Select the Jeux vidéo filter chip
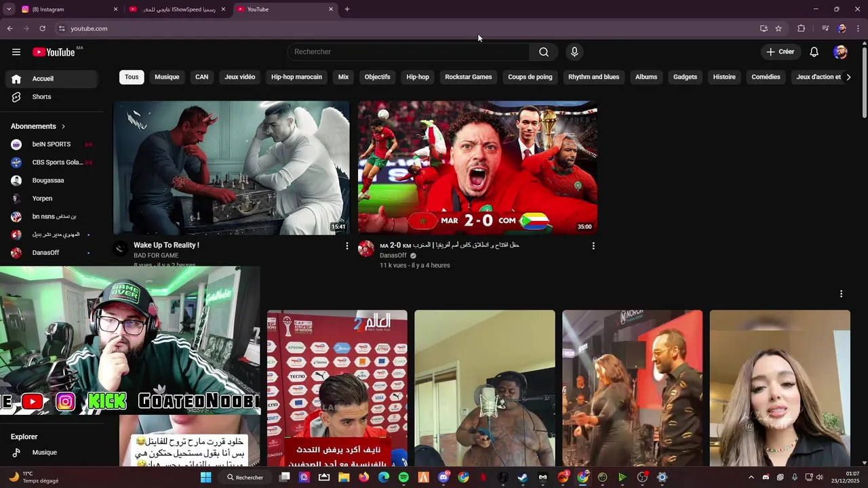The width and height of the screenshot is (868, 488). pos(240,77)
